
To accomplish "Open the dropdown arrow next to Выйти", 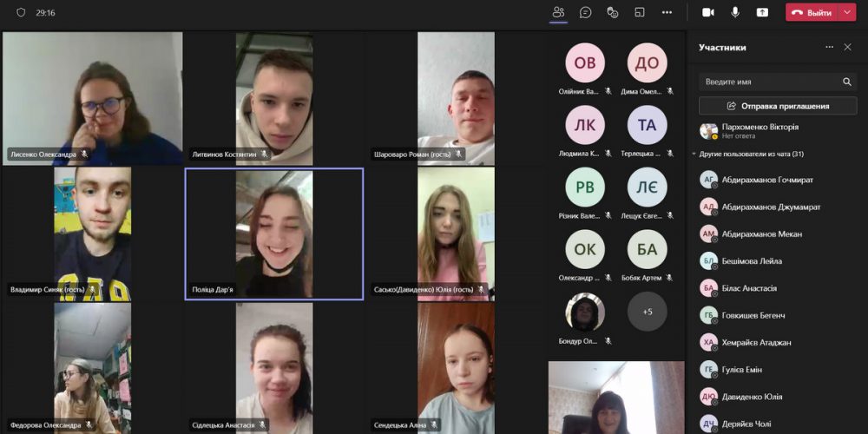I will coord(847,12).
